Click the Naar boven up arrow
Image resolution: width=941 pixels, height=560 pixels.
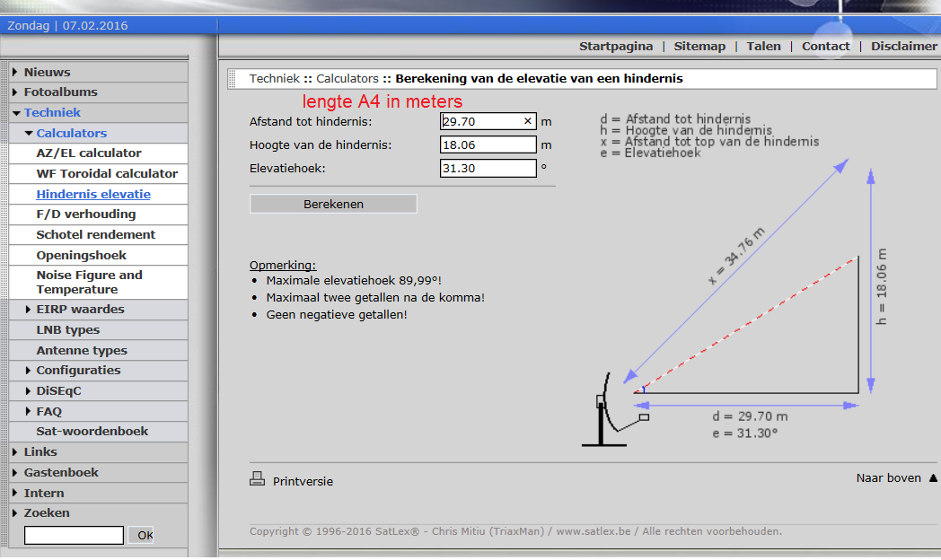tap(933, 478)
